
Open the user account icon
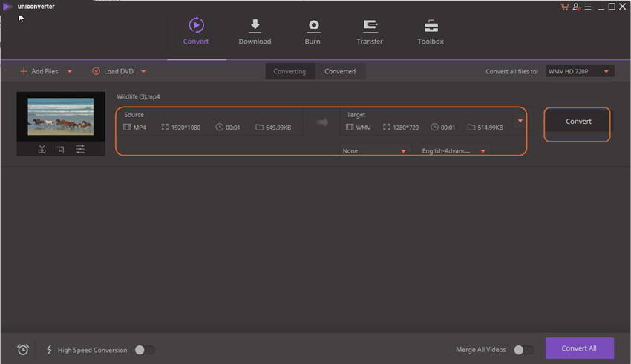click(576, 7)
